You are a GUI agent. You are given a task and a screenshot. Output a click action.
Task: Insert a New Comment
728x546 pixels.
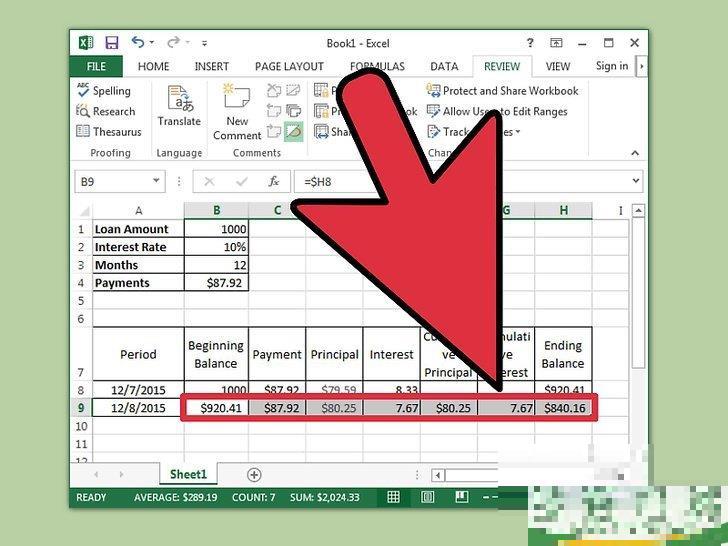(x=237, y=110)
